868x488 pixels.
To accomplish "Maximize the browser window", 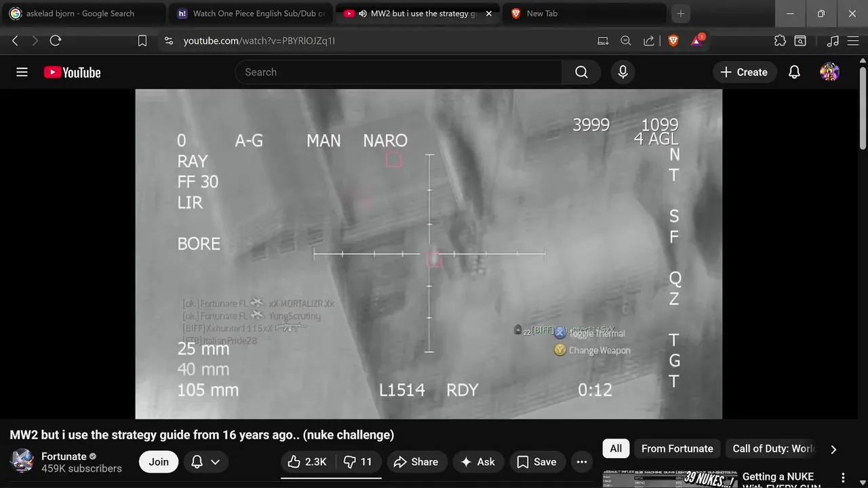I will point(821,14).
